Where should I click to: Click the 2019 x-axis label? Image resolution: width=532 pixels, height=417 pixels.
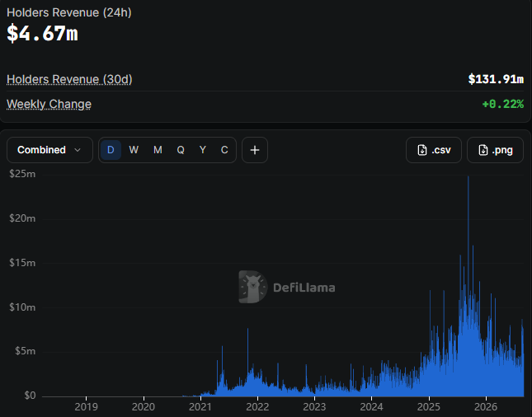pyautogui.click(x=86, y=407)
